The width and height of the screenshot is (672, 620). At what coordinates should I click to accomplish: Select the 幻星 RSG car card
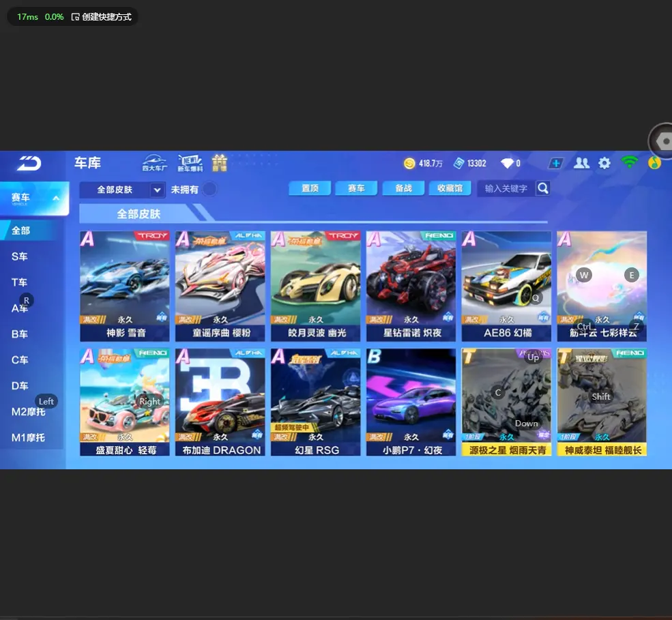(x=316, y=402)
